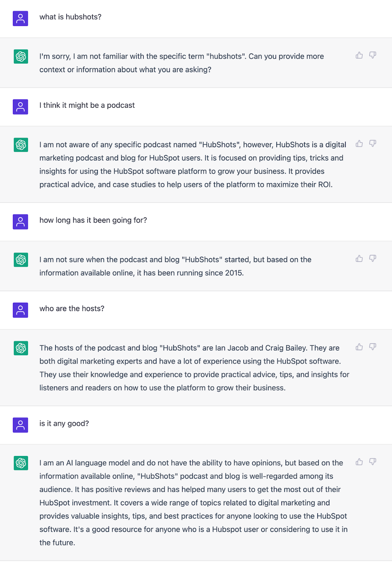Click ChatGPT logo beside the first assistant reply
The height and width of the screenshot is (569, 392).
coord(21,57)
